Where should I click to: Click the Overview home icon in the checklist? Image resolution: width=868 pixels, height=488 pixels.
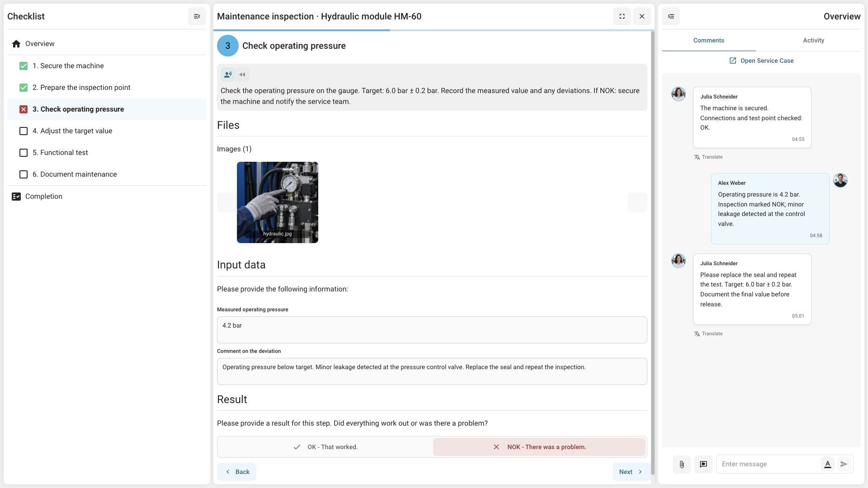(16, 44)
